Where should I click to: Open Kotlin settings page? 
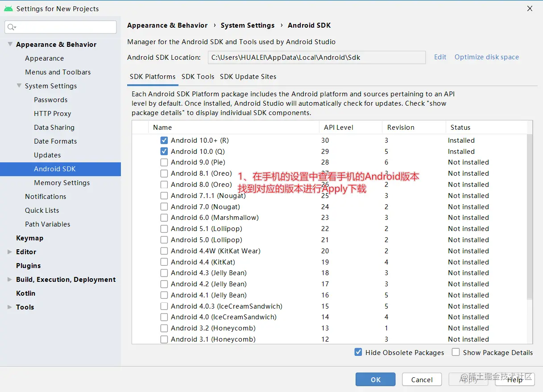[x=25, y=293]
